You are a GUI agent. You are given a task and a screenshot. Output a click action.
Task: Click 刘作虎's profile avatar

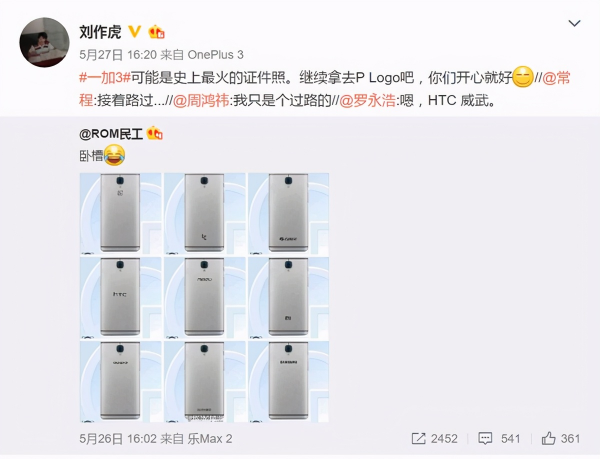(x=44, y=42)
